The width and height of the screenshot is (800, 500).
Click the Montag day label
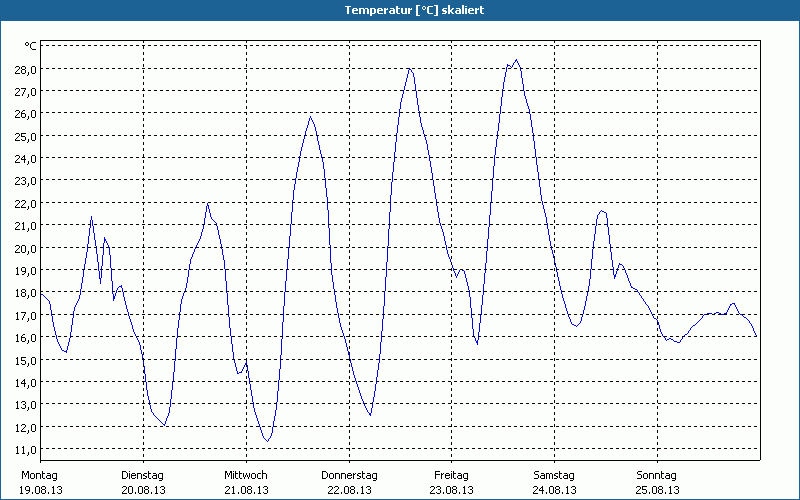point(39,475)
